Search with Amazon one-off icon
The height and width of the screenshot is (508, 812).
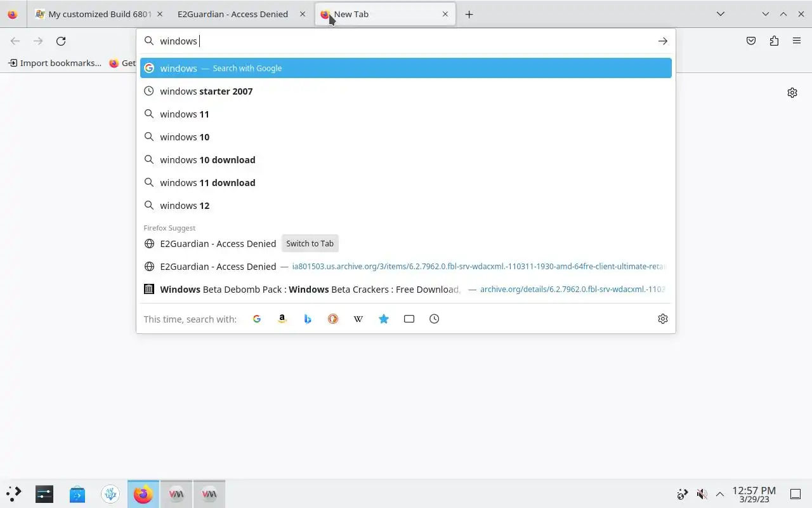pos(282,319)
